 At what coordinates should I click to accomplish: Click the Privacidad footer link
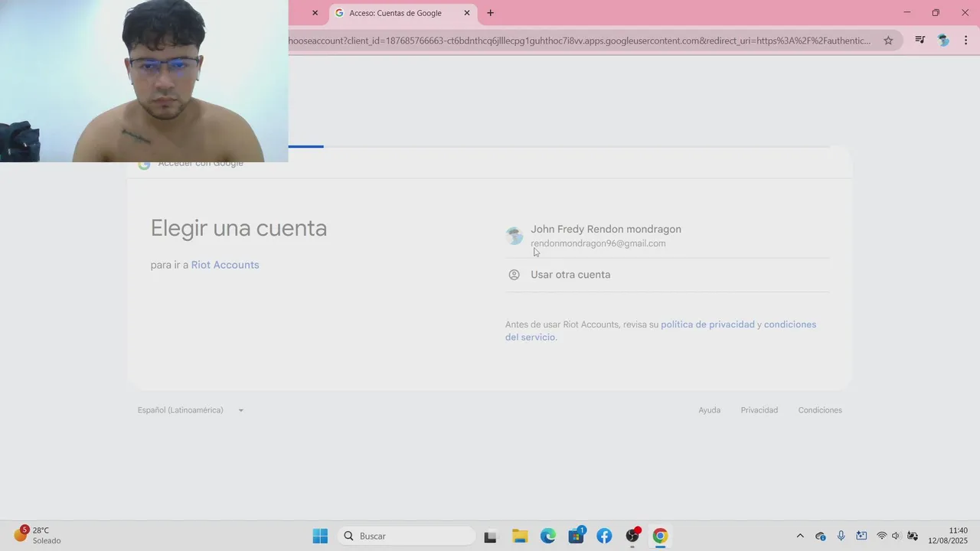coord(759,410)
